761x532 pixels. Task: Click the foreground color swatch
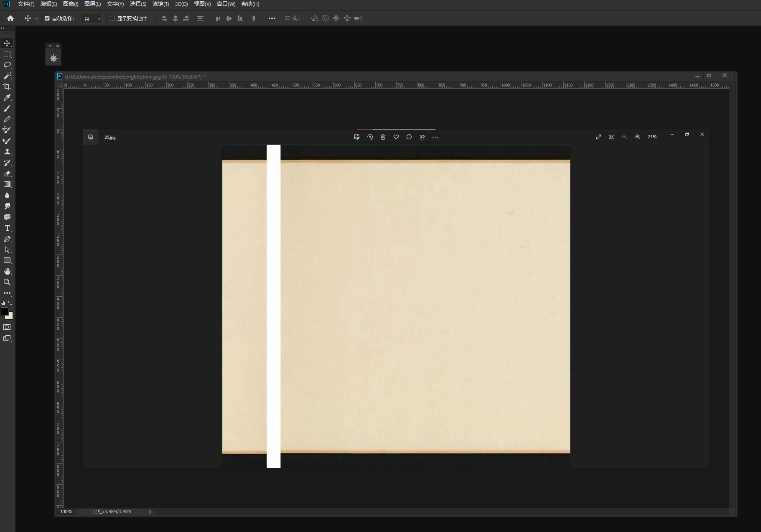(5, 311)
